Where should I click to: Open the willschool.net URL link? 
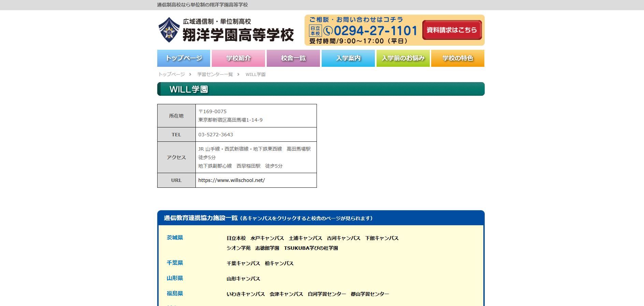231,180
